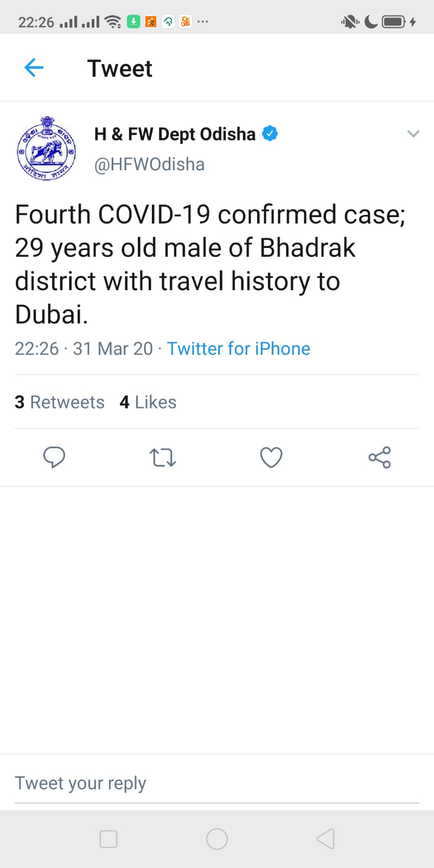The height and width of the screenshot is (868, 434).
Task: View the 3 Retweets list
Action: [60, 402]
